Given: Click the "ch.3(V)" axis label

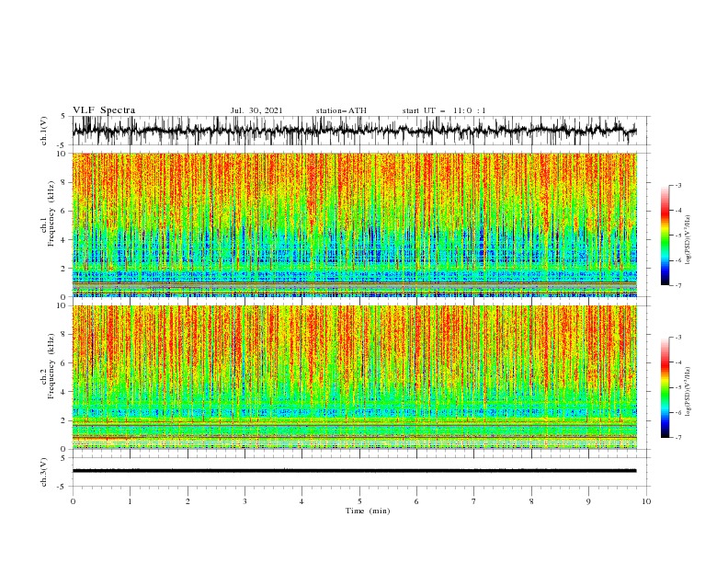Looking at the screenshot, I should click(44, 472).
